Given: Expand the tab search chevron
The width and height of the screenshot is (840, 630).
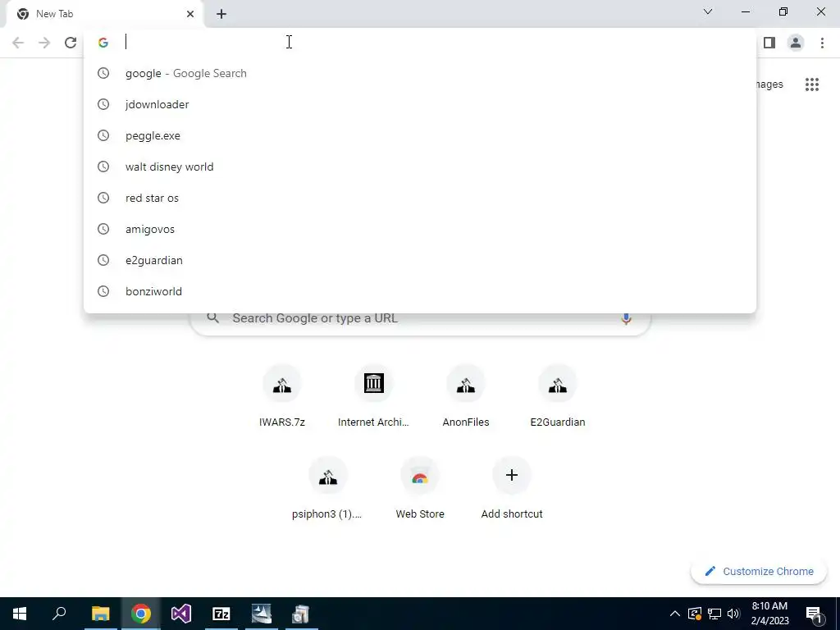Looking at the screenshot, I should click(x=708, y=11).
